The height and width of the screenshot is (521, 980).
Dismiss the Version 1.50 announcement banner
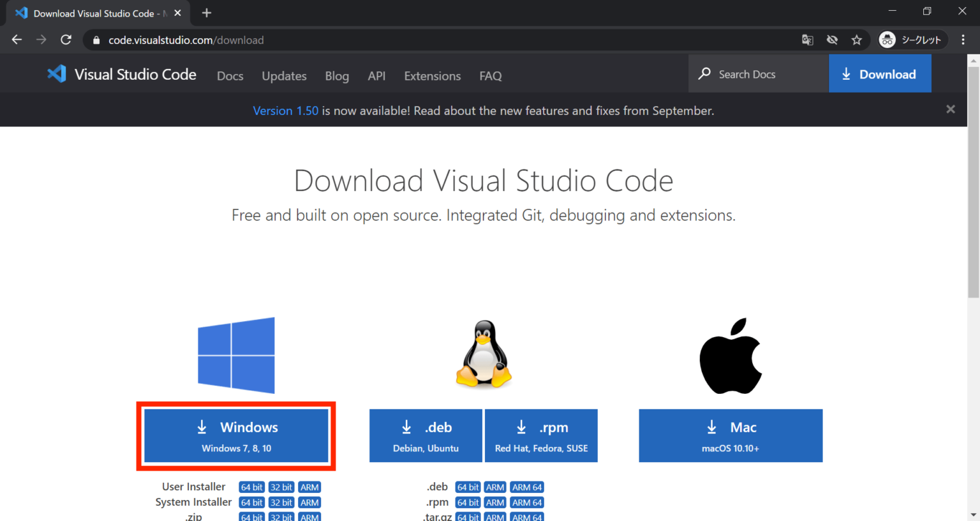950,109
